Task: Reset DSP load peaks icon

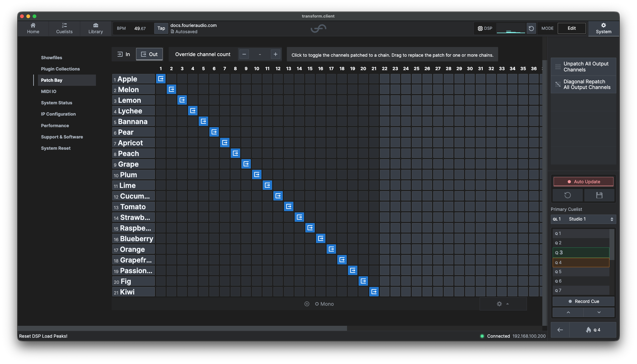Action: point(531,29)
